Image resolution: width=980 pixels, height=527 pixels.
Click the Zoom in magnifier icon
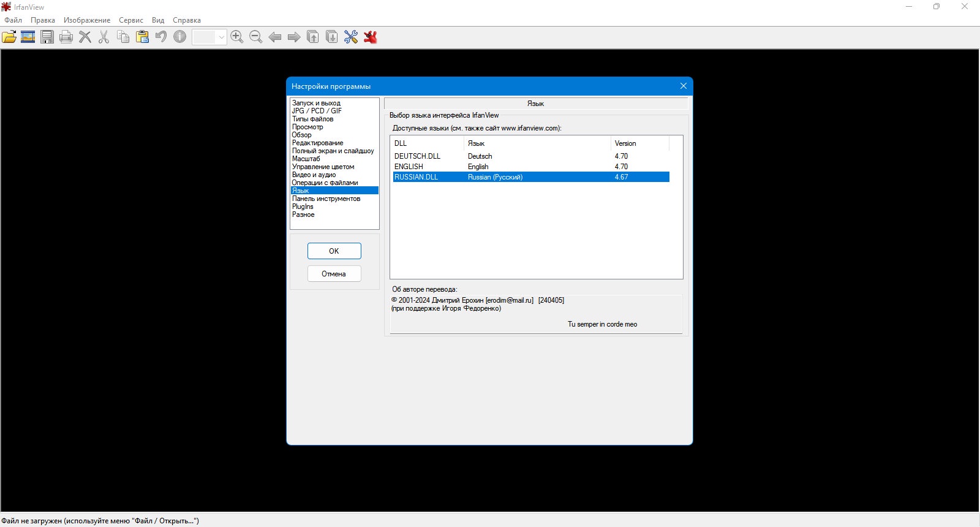(237, 37)
